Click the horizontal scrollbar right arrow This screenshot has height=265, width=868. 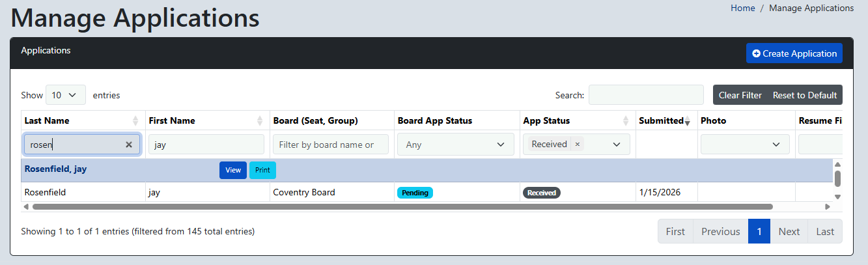click(x=828, y=206)
